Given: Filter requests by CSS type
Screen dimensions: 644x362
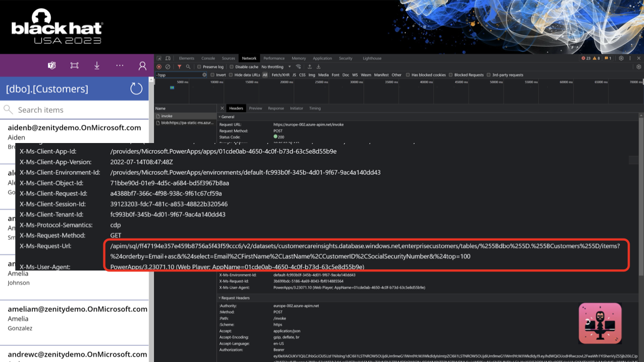Looking at the screenshot, I should (302, 75).
